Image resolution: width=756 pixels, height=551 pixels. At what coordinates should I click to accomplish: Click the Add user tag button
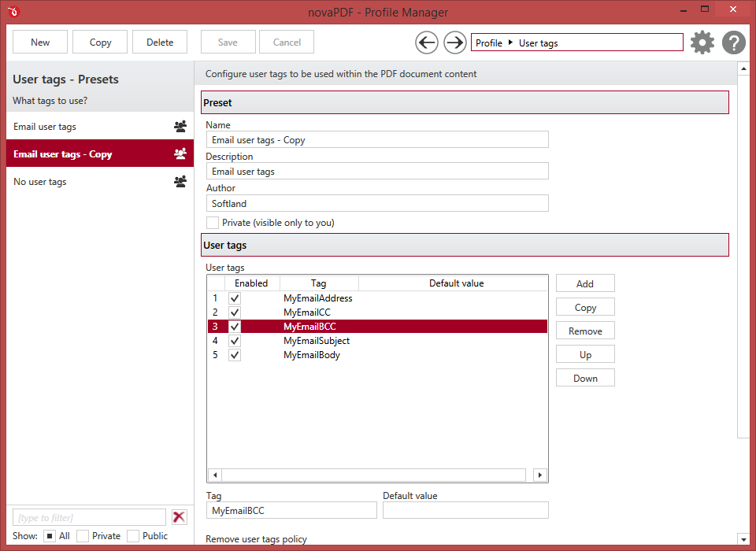(x=585, y=283)
